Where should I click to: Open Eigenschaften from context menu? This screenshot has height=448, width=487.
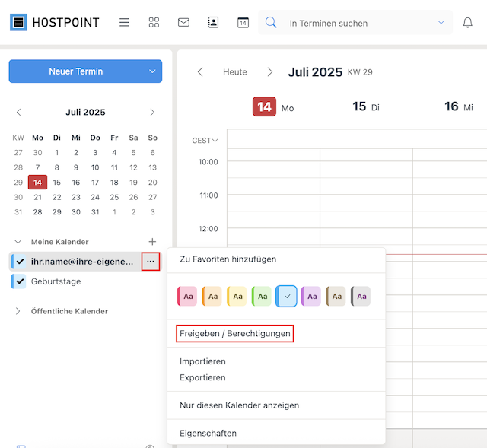coord(208,433)
